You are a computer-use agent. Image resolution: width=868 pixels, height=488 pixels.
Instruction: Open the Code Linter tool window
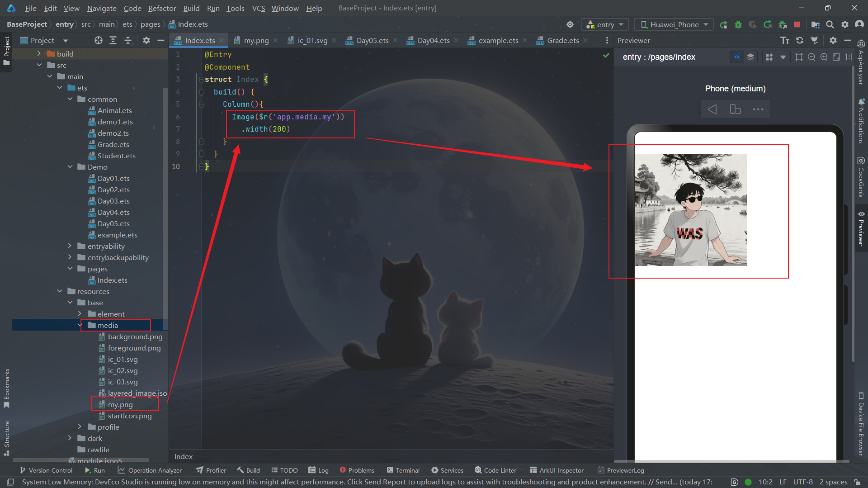(x=495, y=470)
